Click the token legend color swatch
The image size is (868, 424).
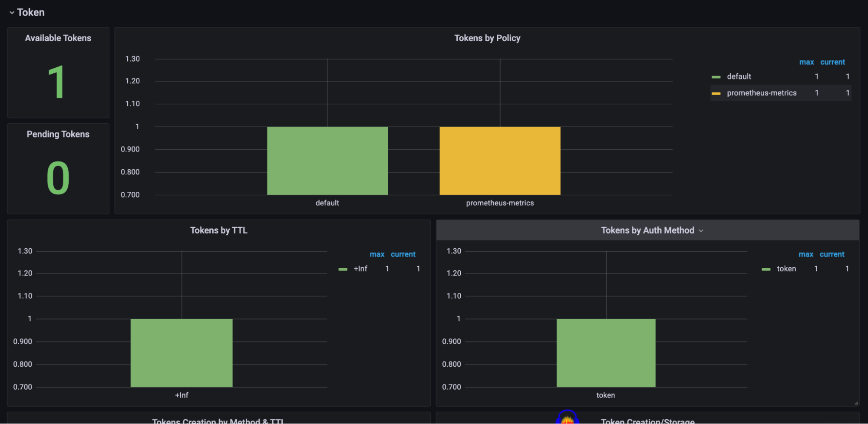click(x=766, y=269)
